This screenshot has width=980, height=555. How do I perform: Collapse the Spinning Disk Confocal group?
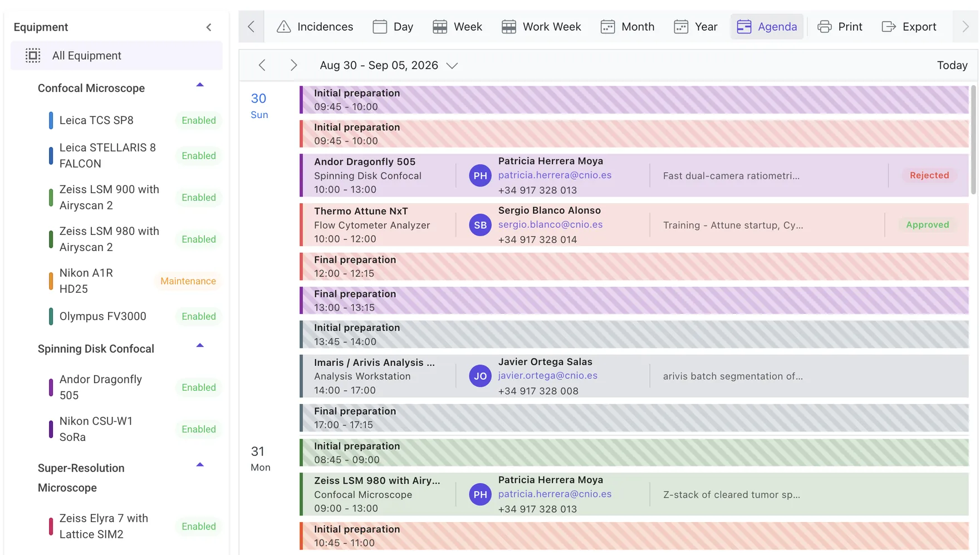(x=200, y=346)
